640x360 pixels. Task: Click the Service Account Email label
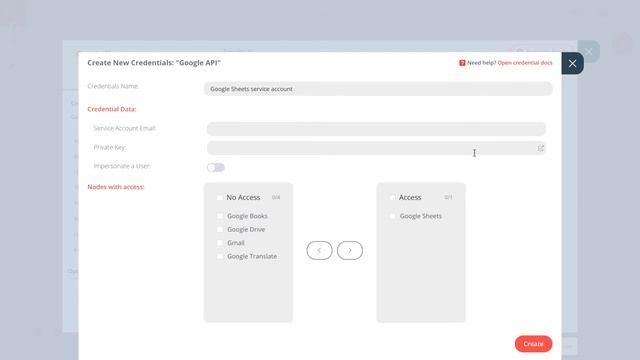(x=124, y=128)
